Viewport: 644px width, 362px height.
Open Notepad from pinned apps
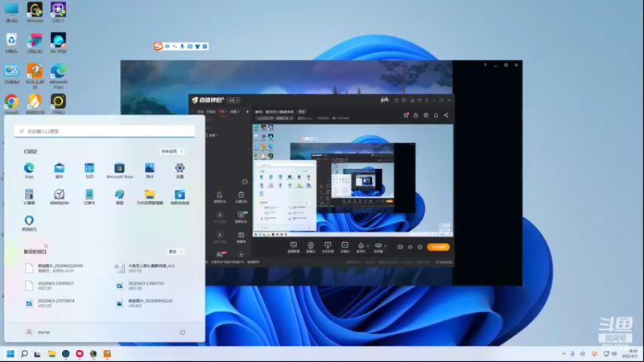tap(89, 196)
